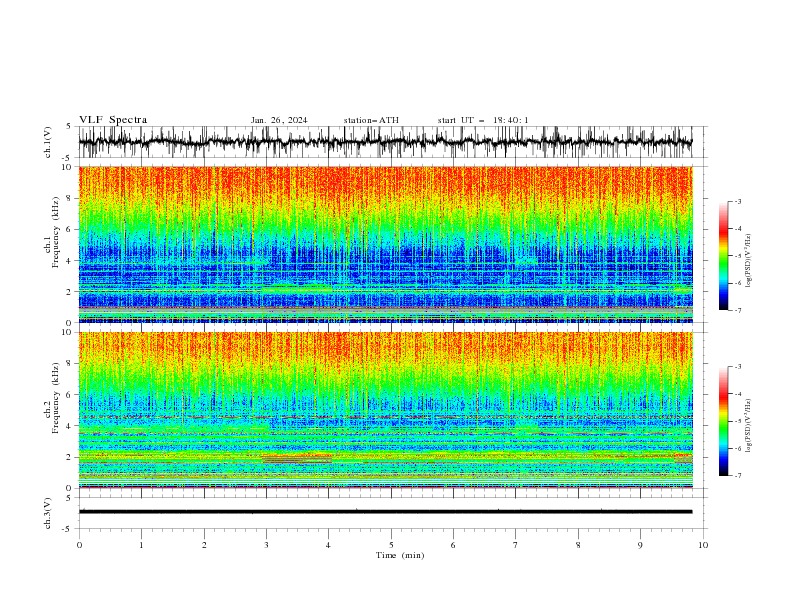Click the "station=ATH" label
The image size is (792, 612).
(371, 120)
